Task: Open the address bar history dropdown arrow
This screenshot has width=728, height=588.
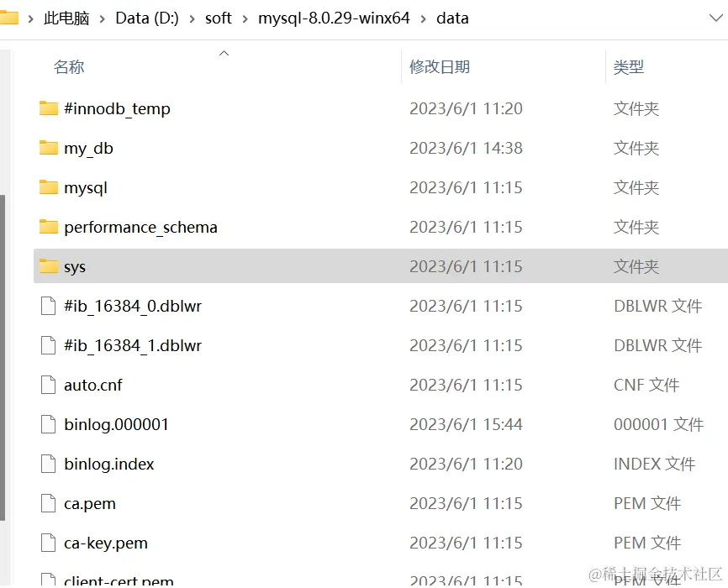Action: pos(716,18)
